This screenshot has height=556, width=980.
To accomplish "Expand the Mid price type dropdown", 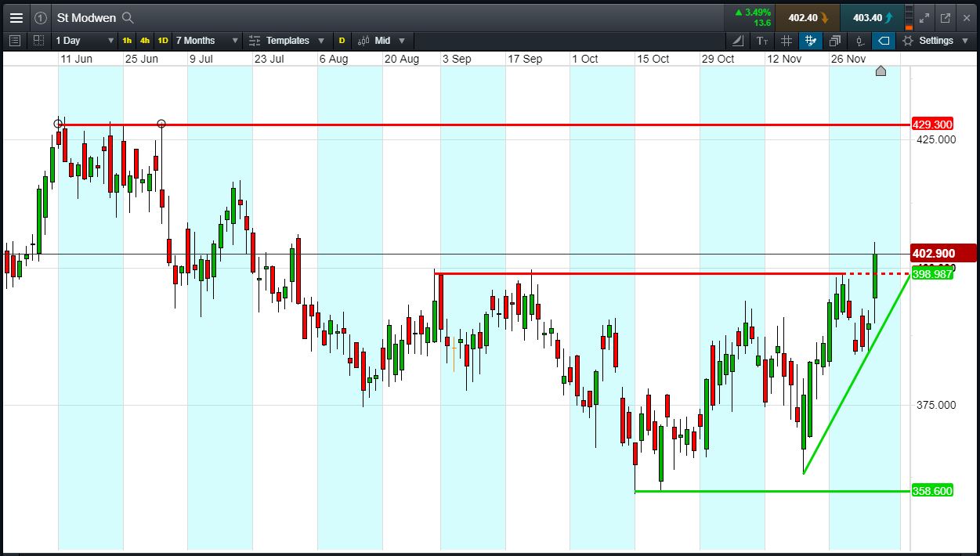I will tap(402, 41).
